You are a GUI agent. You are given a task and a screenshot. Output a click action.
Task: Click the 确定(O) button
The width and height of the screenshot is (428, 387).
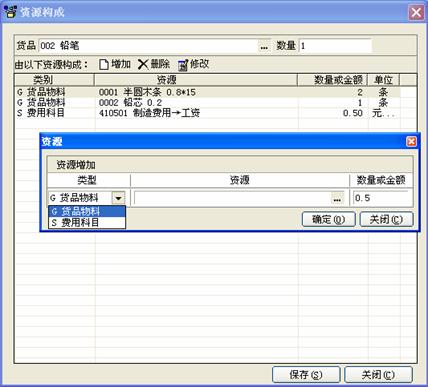coord(328,219)
